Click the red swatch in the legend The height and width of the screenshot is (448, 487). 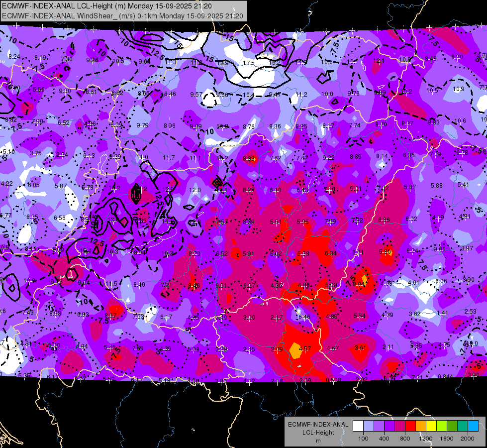pyautogui.click(x=410, y=426)
